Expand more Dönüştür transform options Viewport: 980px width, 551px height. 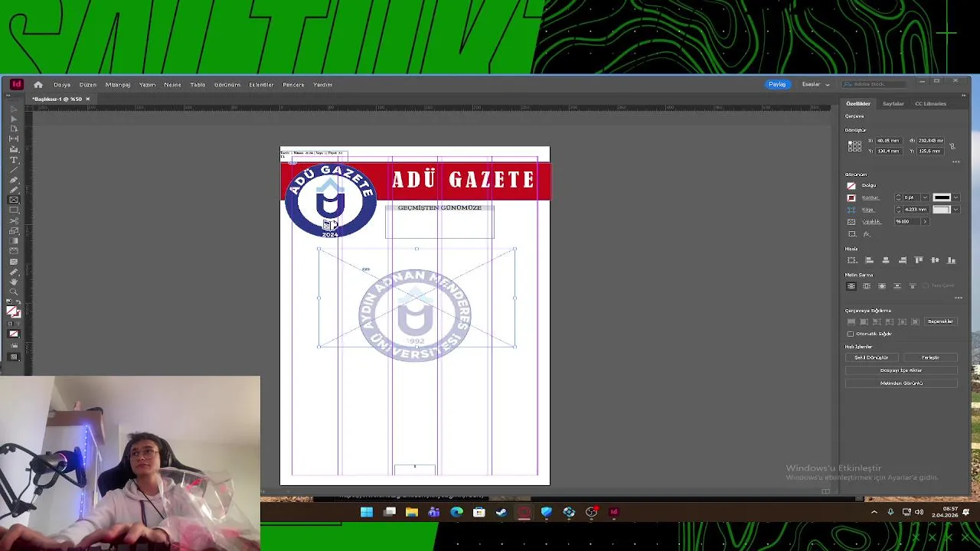coord(955,162)
